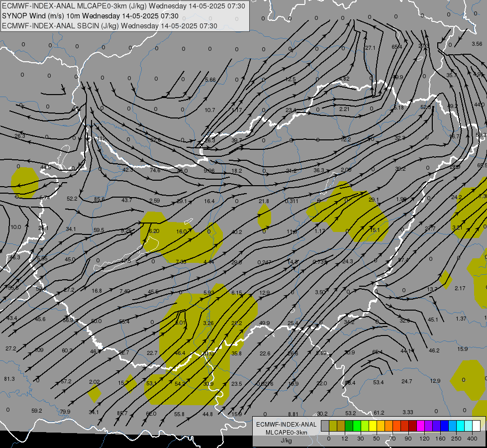Click the map value 3.33
Viewport: 487px width, 448px height.
408,412
